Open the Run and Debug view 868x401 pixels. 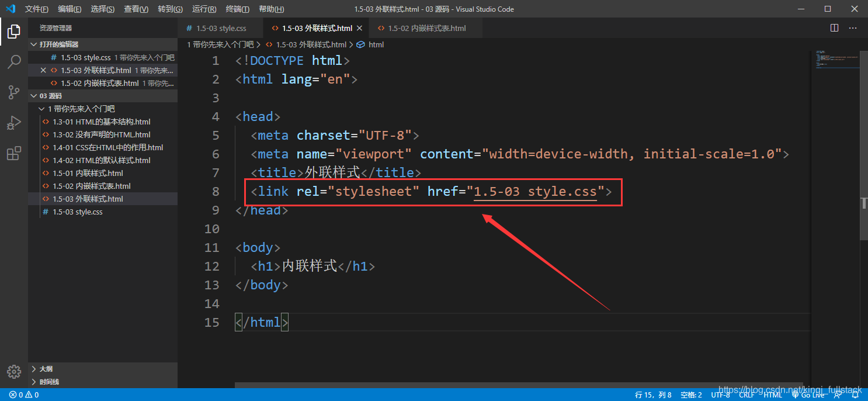click(14, 123)
